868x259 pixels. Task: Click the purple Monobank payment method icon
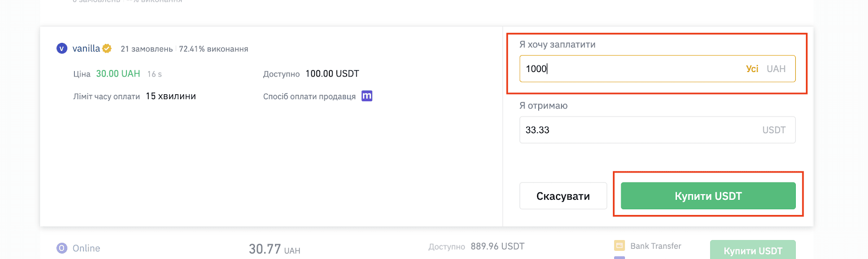[367, 96]
